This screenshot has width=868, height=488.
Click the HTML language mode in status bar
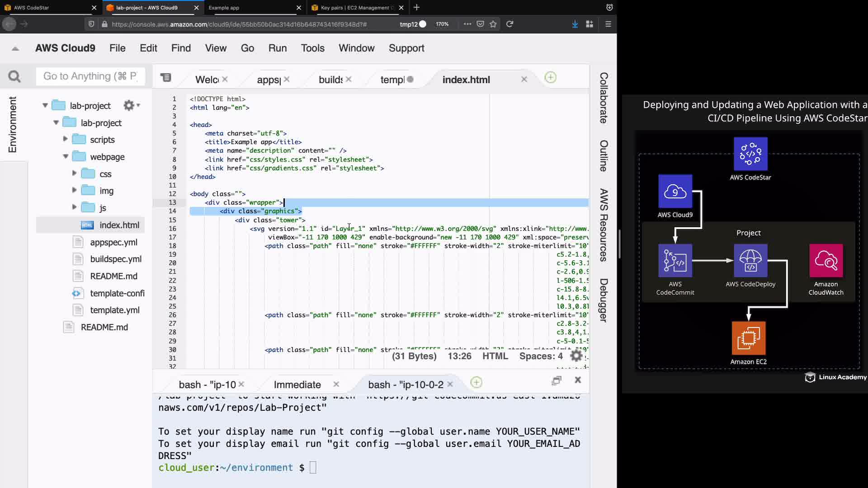tap(495, 356)
